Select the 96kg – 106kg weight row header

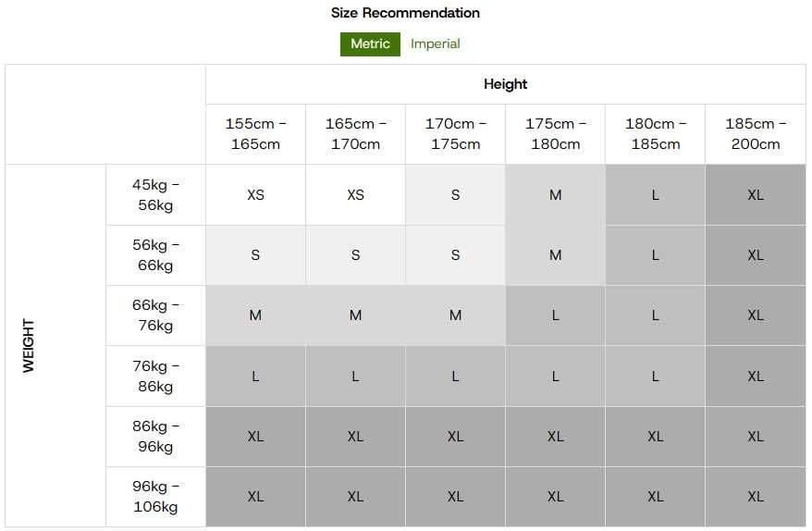pos(155,497)
